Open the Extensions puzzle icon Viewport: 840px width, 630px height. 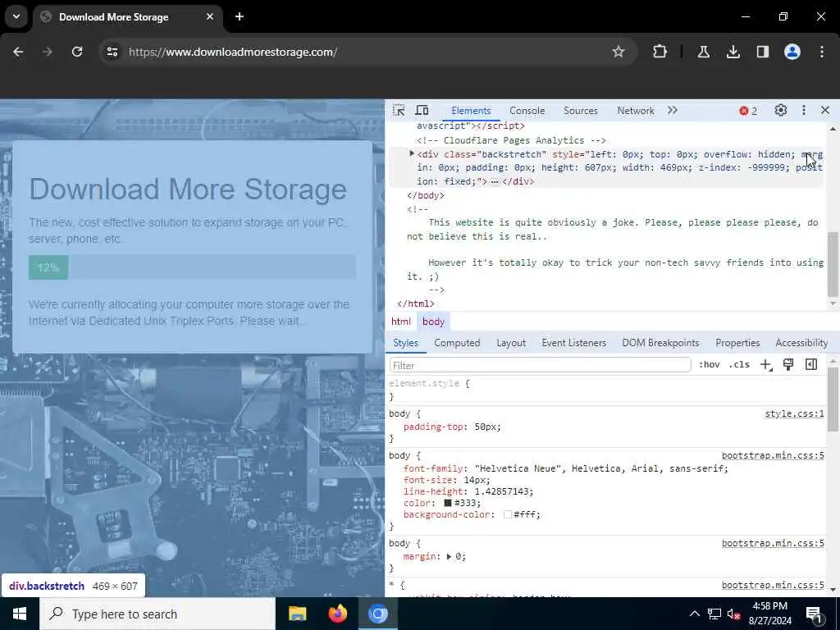660,52
